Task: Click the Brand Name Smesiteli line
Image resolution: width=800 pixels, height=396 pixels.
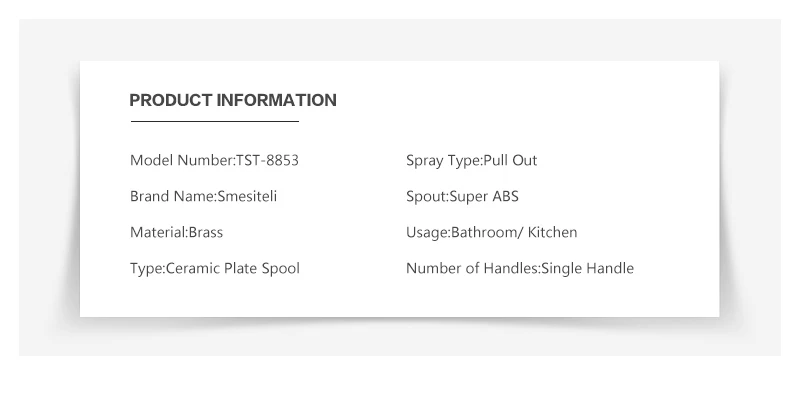Action: 204,196
